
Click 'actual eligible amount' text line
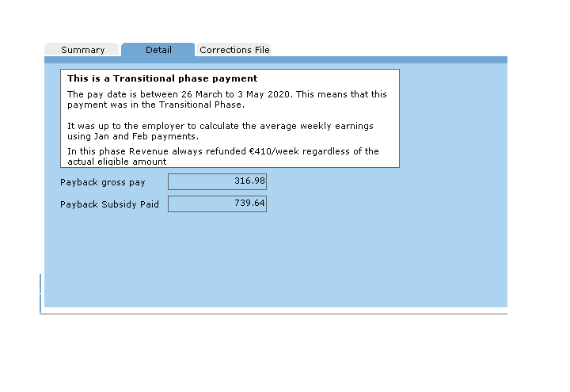click(x=116, y=162)
